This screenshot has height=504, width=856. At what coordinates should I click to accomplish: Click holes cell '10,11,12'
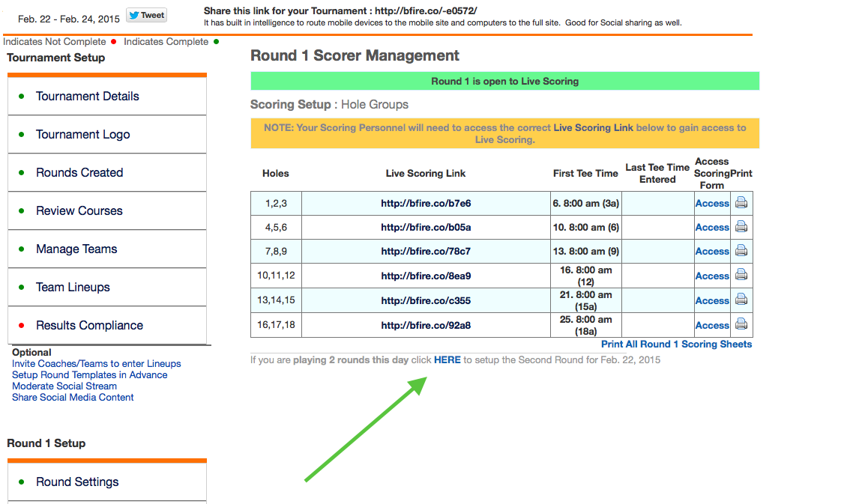click(277, 276)
